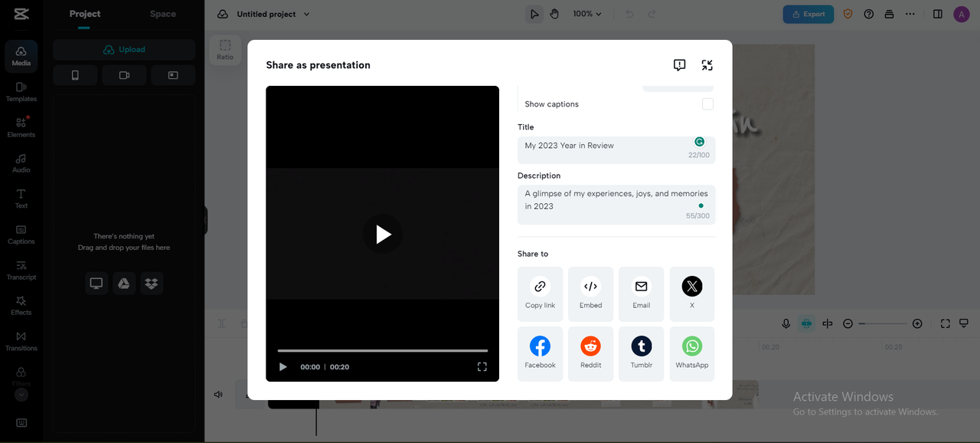Screen dimensions: 980x443
Task: Upload from computer icon
Action: [96, 284]
